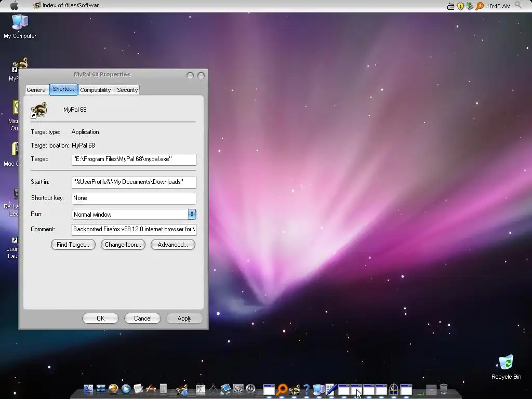The height and width of the screenshot is (399, 532).
Task: Click the Change Icon... button
Action: point(123,245)
